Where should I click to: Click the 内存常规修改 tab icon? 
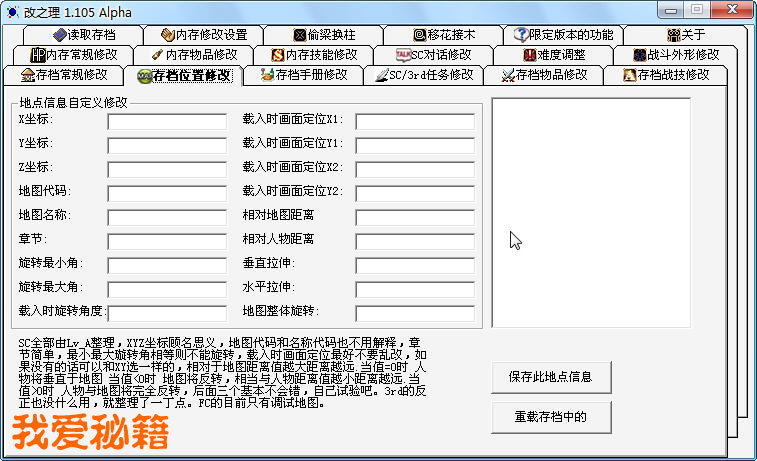point(38,55)
